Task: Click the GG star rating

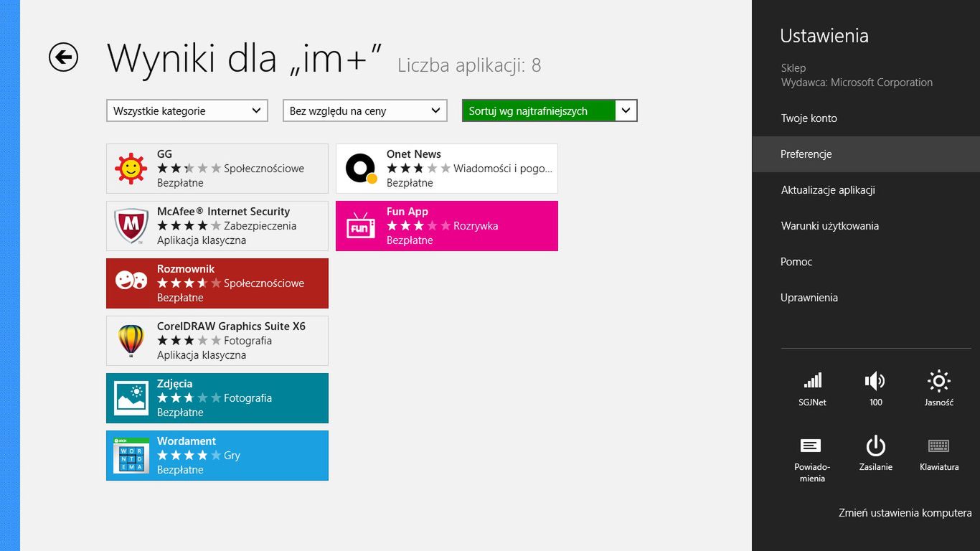Action: click(189, 169)
